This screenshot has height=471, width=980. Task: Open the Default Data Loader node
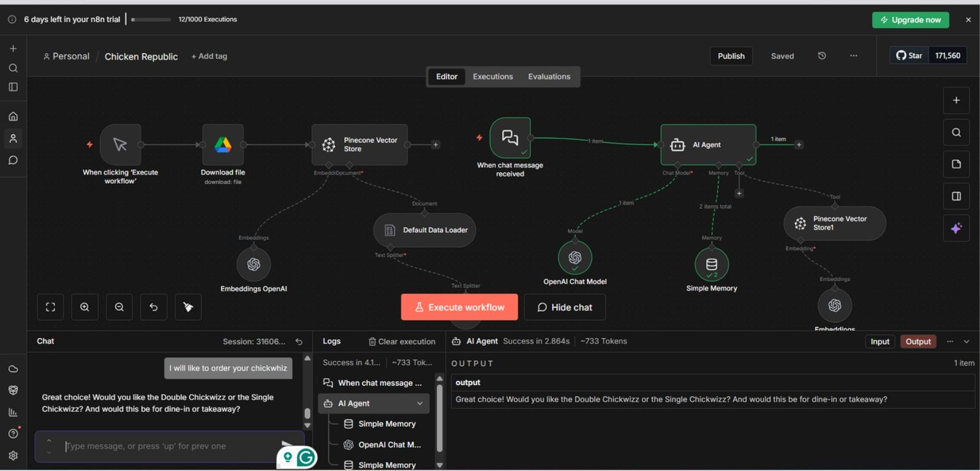424,230
